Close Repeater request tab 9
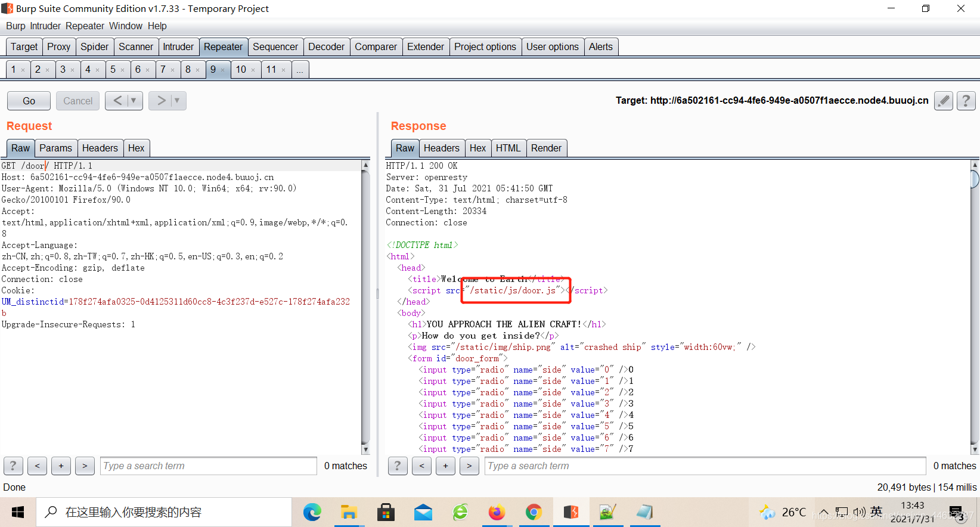Image resolution: width=980 pixels, height=527 pixels. point(223,70)
